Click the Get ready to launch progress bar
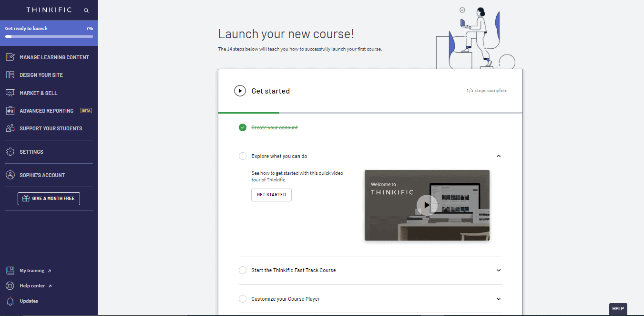Viewport: 644px width, 316px height. (x=49, y=36)
